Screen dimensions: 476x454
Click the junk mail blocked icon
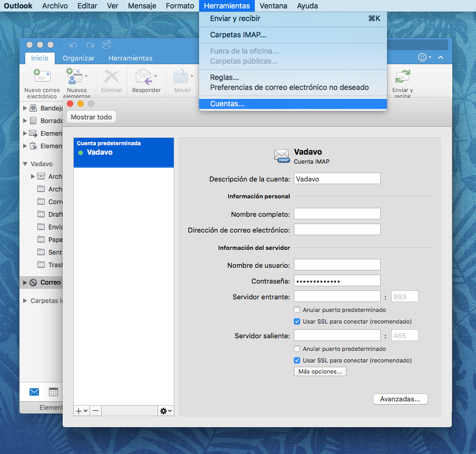(x=33, y=283)
